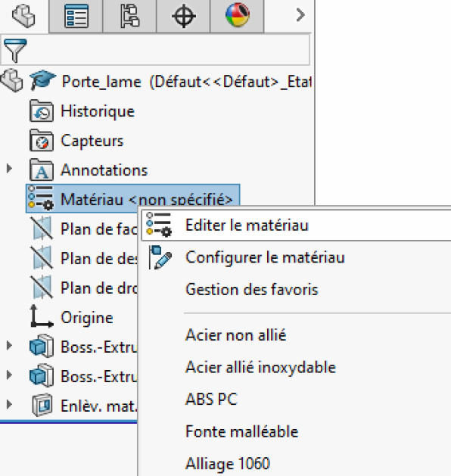Open the DisplayManager color sphere tab
This screenshot has height=476, width=451.
pos(238,16)
